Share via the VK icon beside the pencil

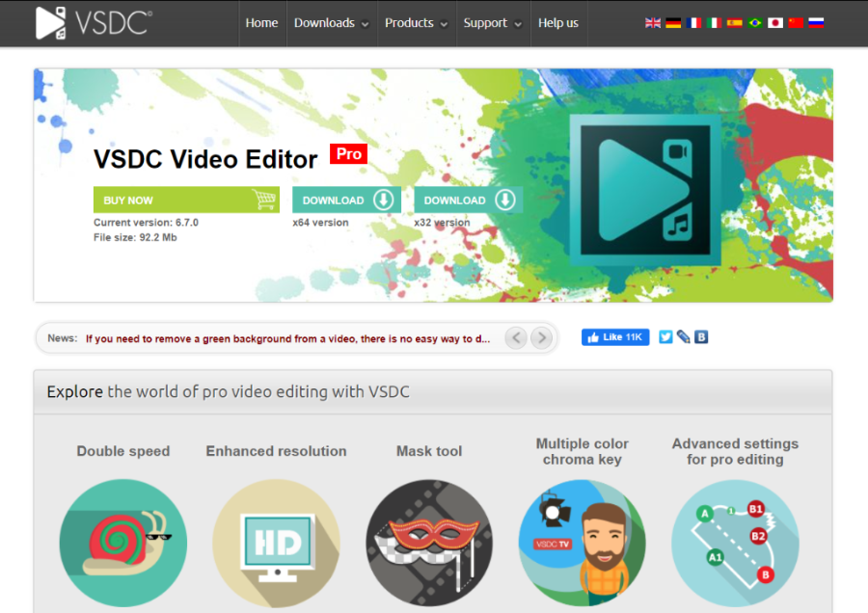point(701,337)
